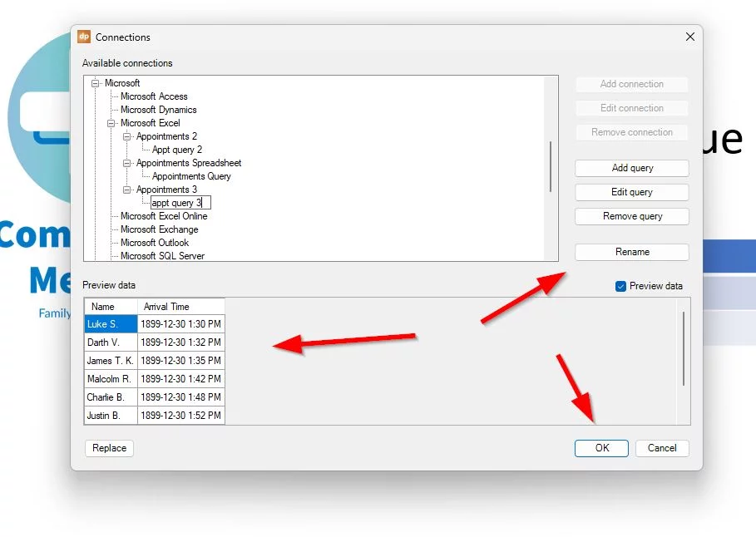Select the Appt query 2 item
This screenshot has height=537, width=756.
click(177, 150)
